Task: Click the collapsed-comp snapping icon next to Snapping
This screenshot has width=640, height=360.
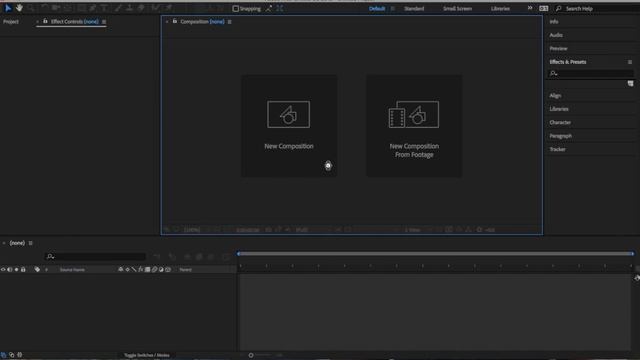Action: (280, 9)
